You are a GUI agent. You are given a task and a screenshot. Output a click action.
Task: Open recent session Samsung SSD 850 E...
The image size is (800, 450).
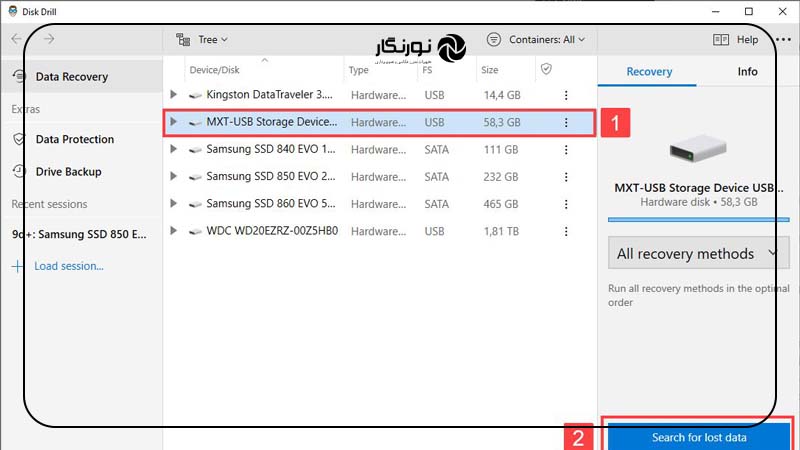coord(79,234)
